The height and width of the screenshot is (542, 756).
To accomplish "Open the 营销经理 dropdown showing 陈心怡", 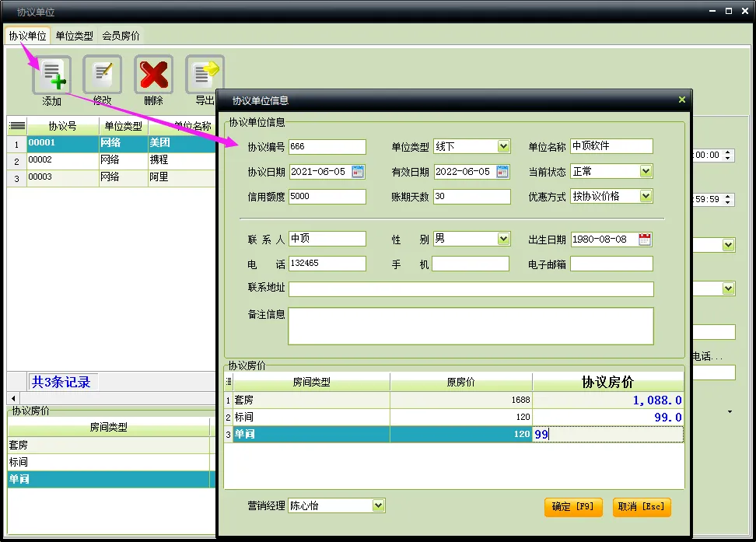I will [379, 505].
